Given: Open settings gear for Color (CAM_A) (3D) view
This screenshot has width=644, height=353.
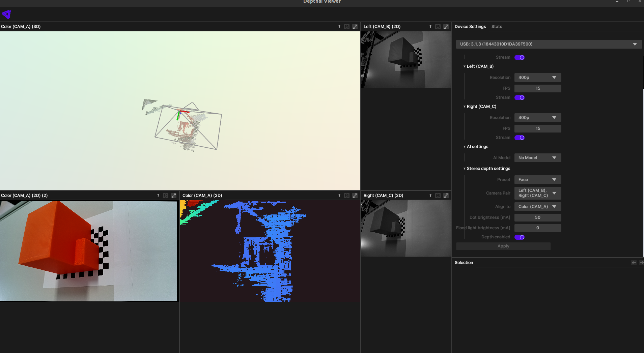Looking at the screenshot, I should pyautogui.click(x=347, y=27).
